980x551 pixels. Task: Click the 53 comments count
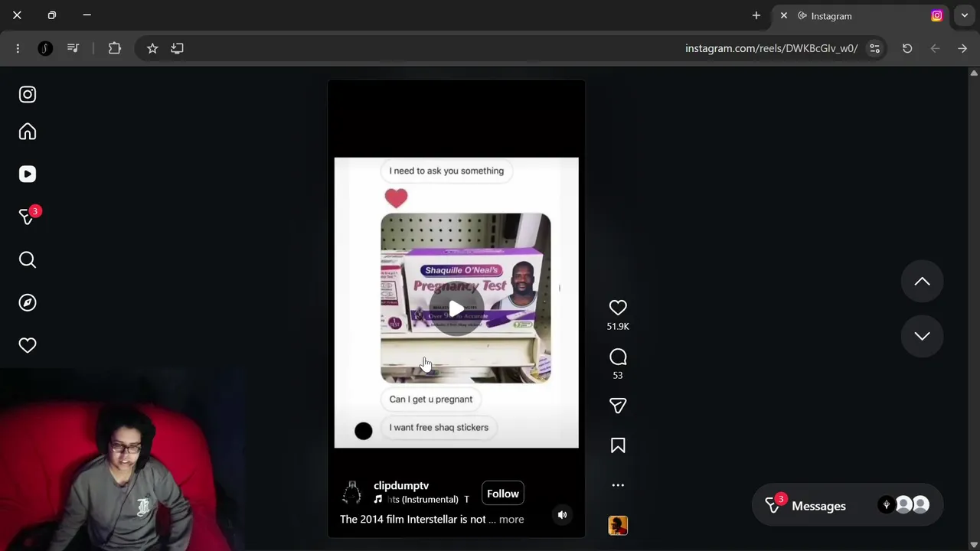[x=618, y=375]
